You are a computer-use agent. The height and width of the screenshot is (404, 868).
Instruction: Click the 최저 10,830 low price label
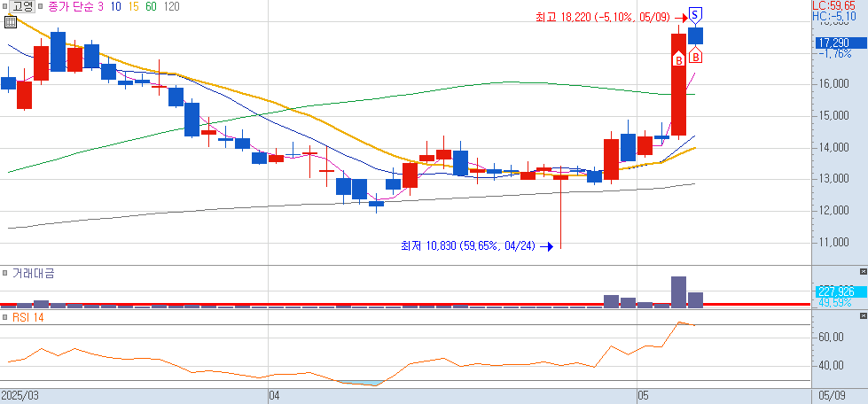pyautogui.click(x=468, y=246)
